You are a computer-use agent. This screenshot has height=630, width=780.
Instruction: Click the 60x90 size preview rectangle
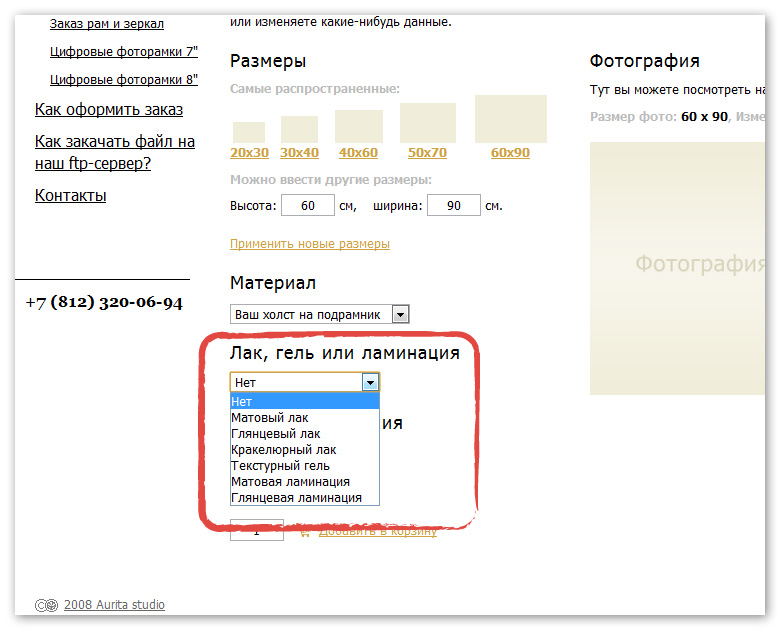511,119
